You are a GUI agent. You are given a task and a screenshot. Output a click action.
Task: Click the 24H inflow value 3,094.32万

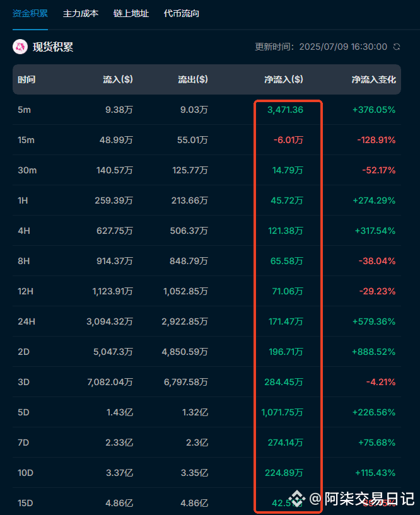point(110,321)
